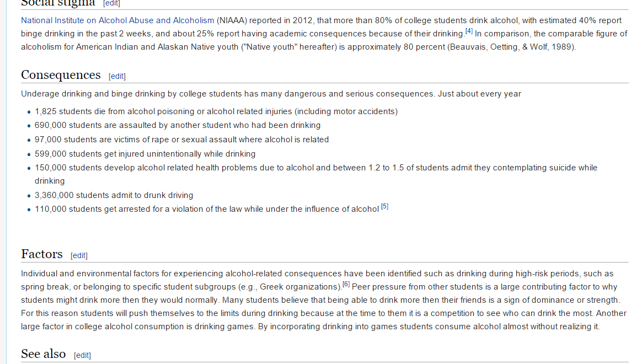Click the 150,000 students health problems bullet
Viewport: 643px width, 364px height.
coord(315,168)
